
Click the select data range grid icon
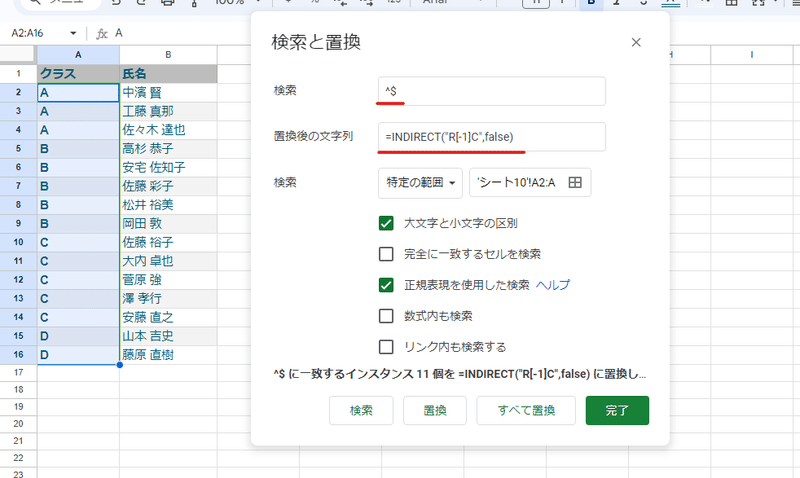click(x=575, y=183)
